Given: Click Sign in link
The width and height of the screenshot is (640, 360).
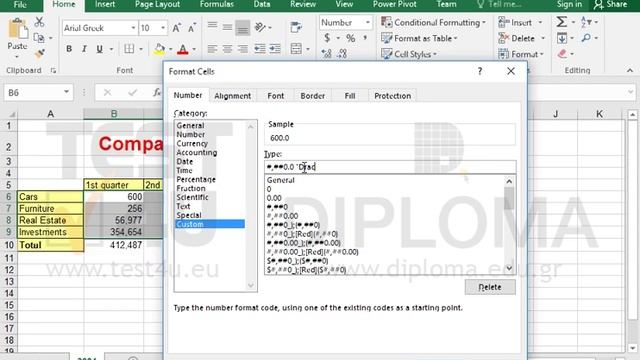Looking at the screenshot, I should click(x=569, y=4).
